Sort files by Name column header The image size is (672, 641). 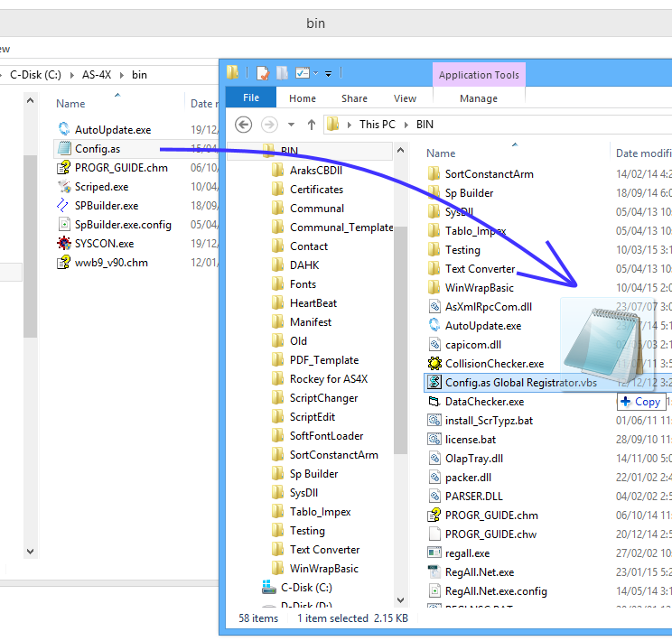441,153
